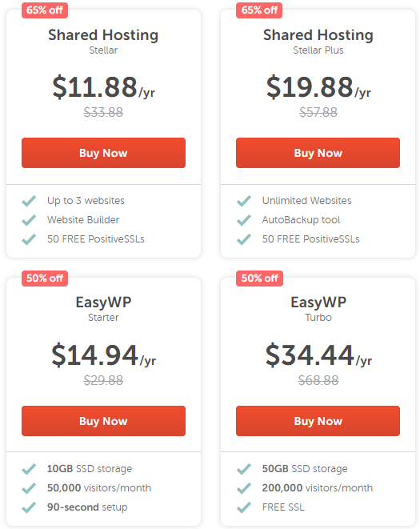The height and width of the screenshot is (529, 420).
Task: Click checkmark beside Up to 3 websites
Action: (x=29, y=201)
